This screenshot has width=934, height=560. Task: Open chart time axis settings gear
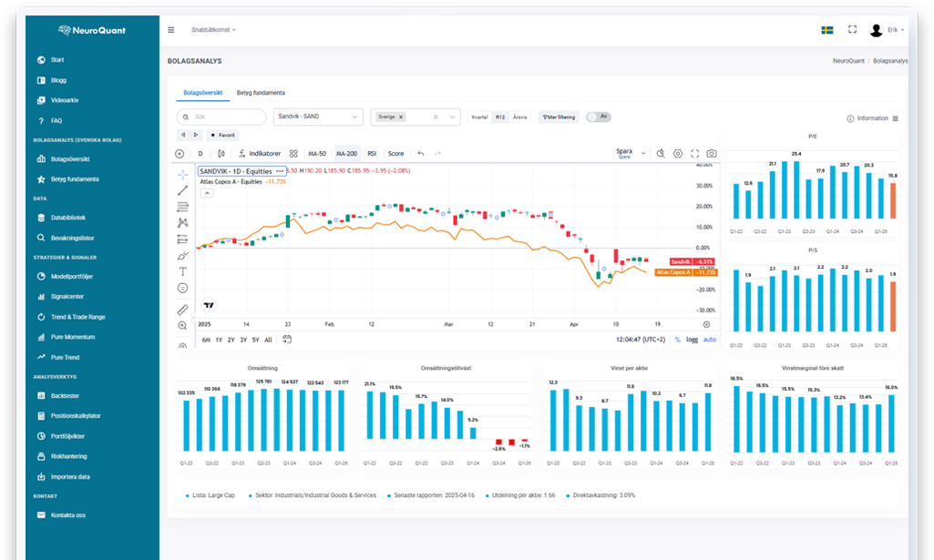(x=706, y=324)
